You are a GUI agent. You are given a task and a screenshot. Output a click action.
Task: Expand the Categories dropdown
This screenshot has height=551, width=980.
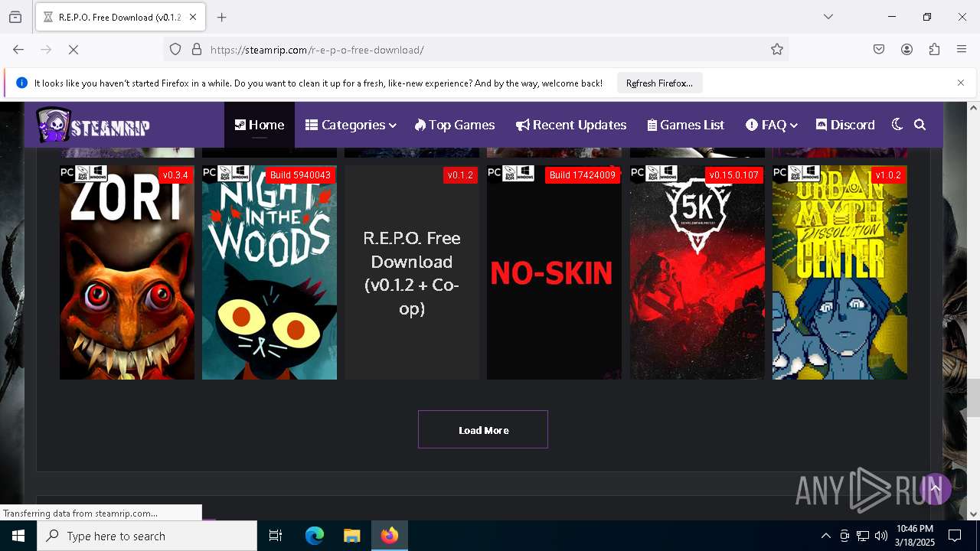(x=351, y=125)
